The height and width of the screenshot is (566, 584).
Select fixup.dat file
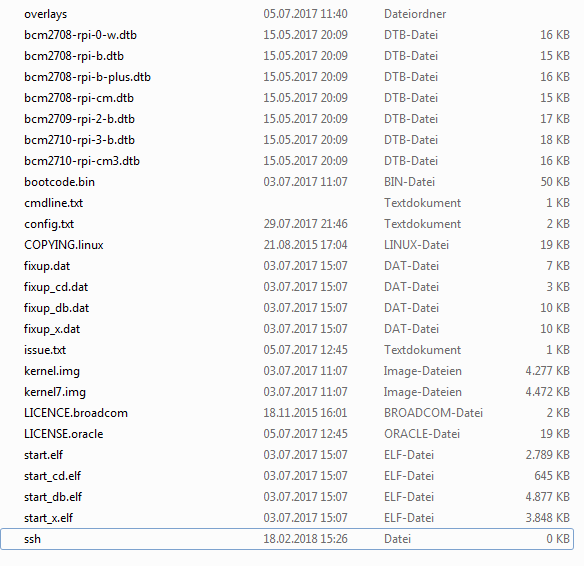coord(47,266)
